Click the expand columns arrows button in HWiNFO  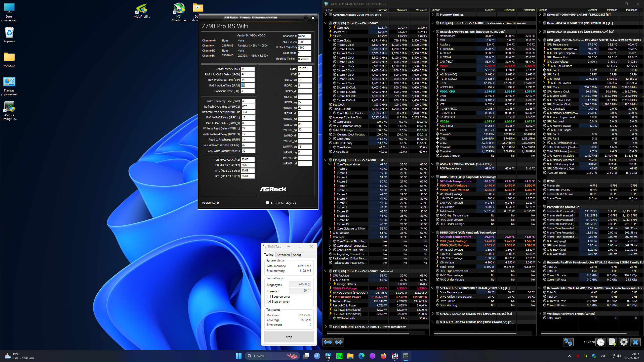tap(328, 342)
